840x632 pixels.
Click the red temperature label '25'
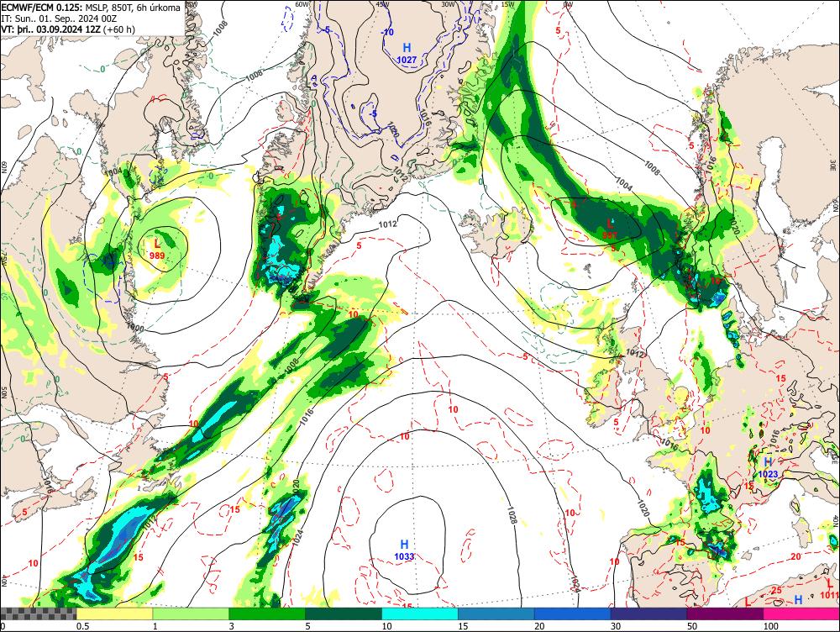pyautogui.click(x=775, y=590)
